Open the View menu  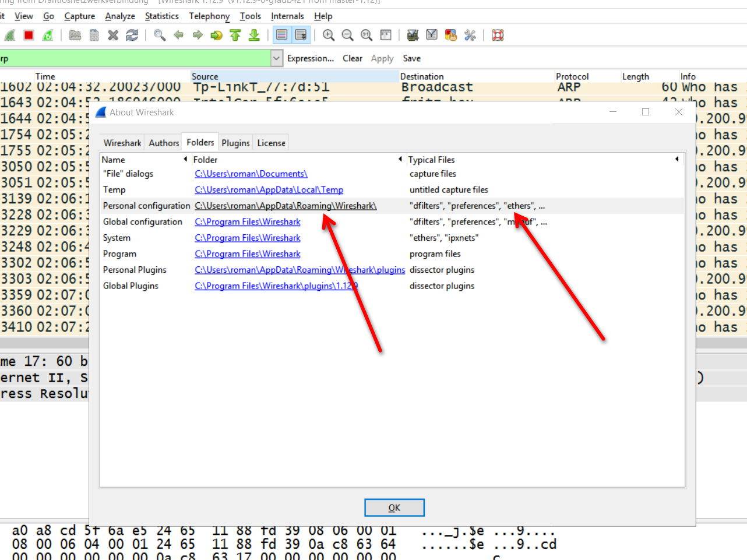(x=24, y=16)
